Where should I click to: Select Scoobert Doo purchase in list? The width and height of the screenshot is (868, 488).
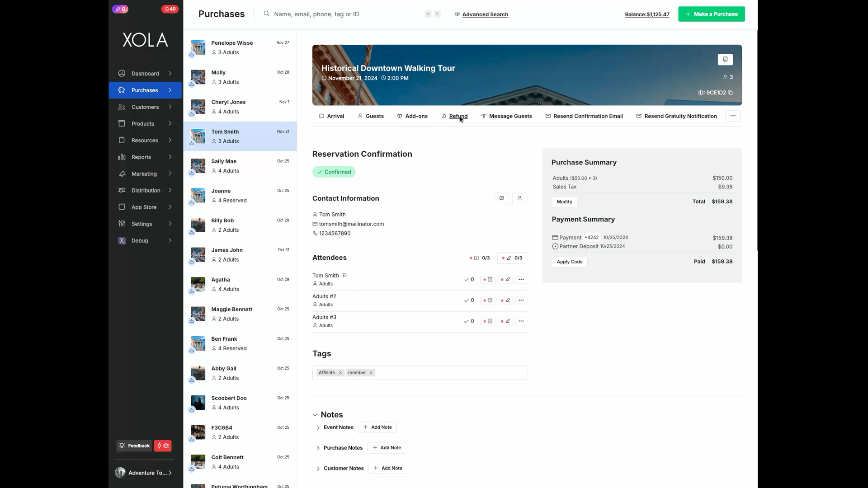240,403
